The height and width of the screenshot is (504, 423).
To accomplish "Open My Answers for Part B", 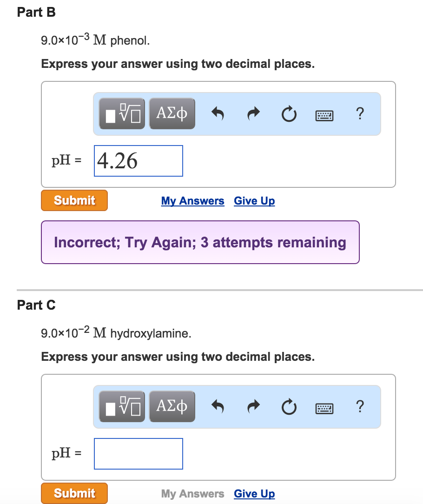I will click(x=192, y=200).
